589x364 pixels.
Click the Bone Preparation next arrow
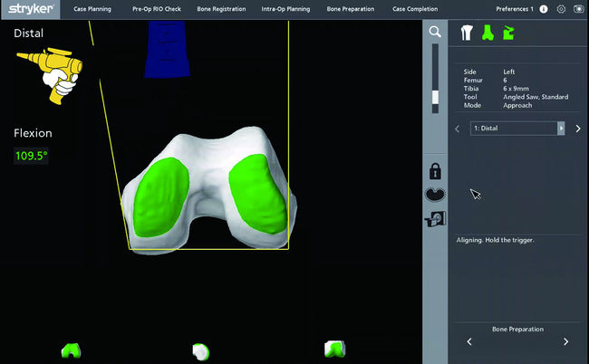point(566,341)
